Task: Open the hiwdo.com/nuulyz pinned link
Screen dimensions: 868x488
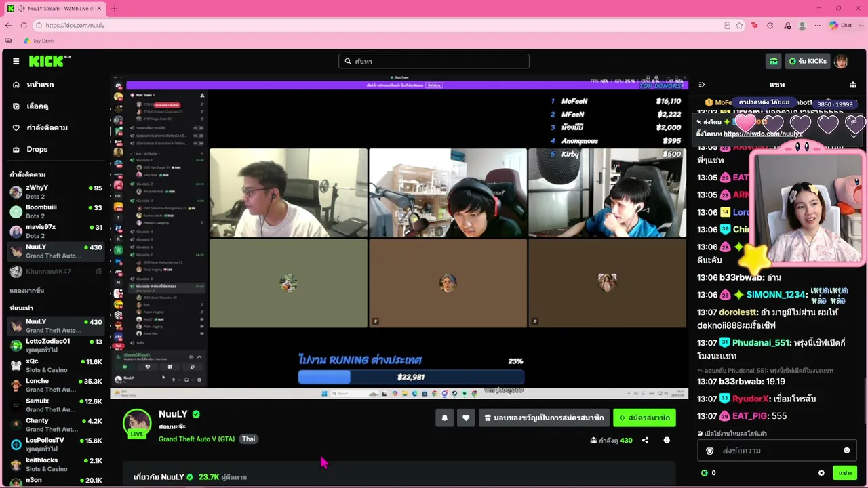Action: 763,134
